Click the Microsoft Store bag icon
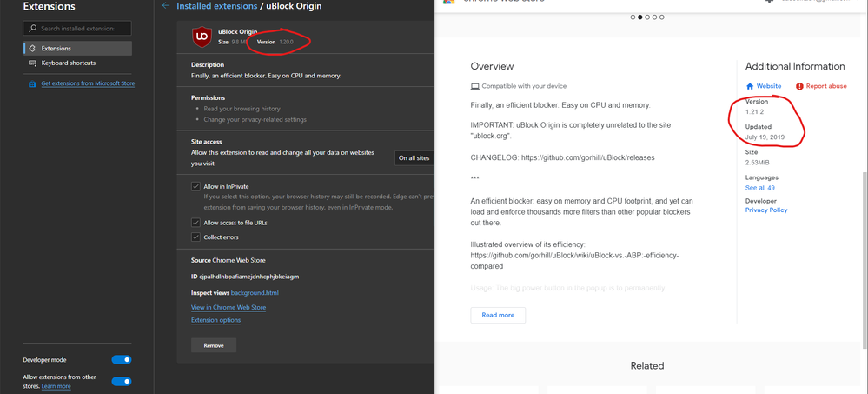The image size is (868, 394). point(31,83)
